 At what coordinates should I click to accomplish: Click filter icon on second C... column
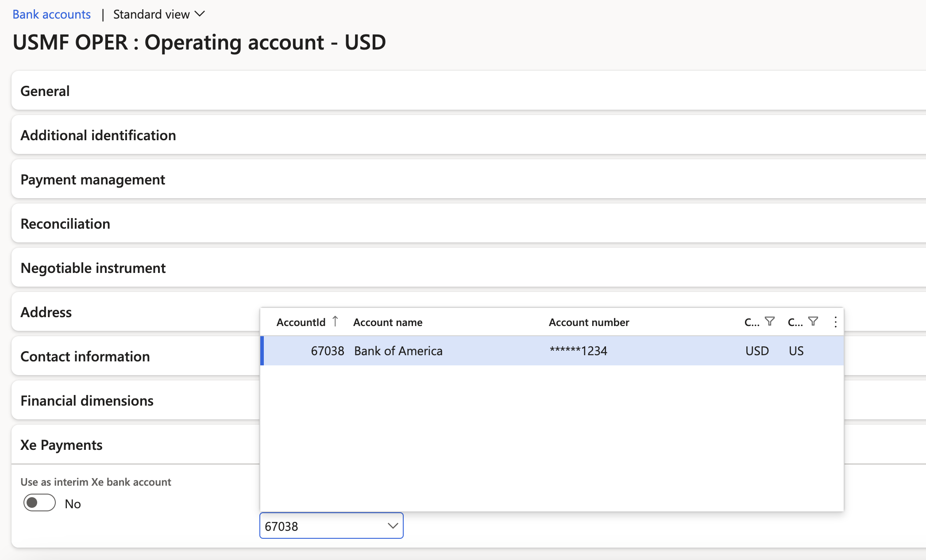pos(813,322)
